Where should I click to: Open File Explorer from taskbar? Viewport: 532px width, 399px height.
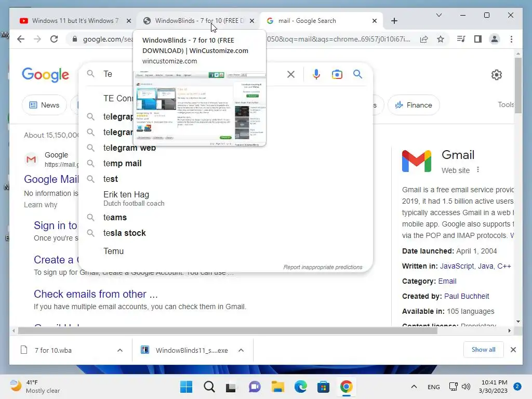pyautogui.click(x=277, y=387)
